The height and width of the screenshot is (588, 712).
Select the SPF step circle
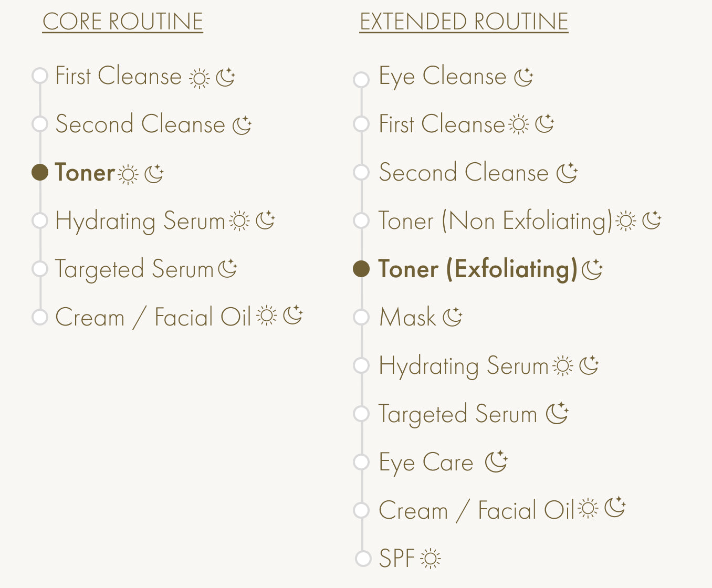point(363,558)
